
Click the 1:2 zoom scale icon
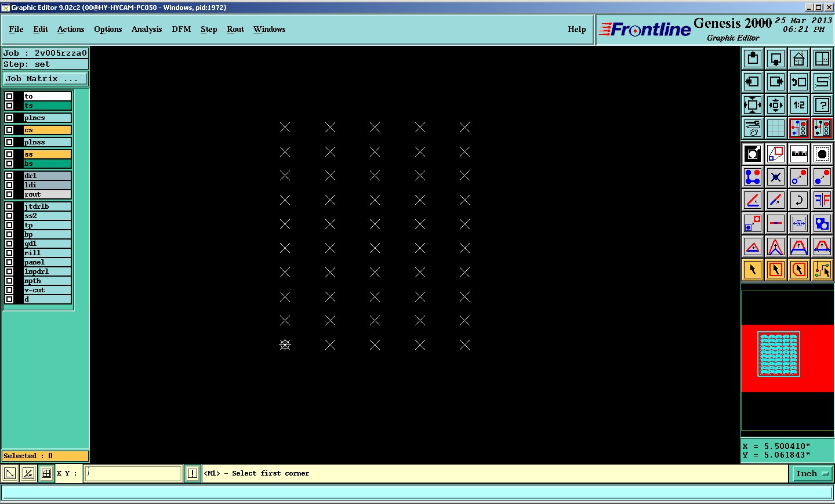799,105
